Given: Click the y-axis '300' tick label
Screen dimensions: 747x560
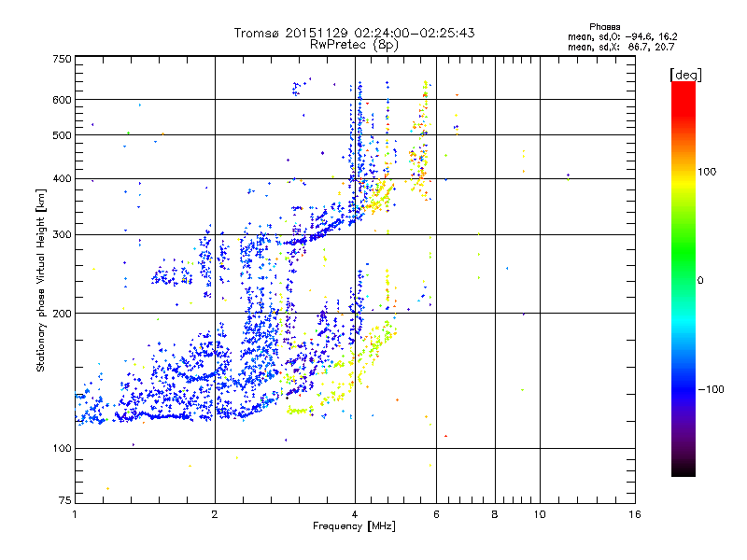Looking at the screenshot, I should tap(62, 235).
